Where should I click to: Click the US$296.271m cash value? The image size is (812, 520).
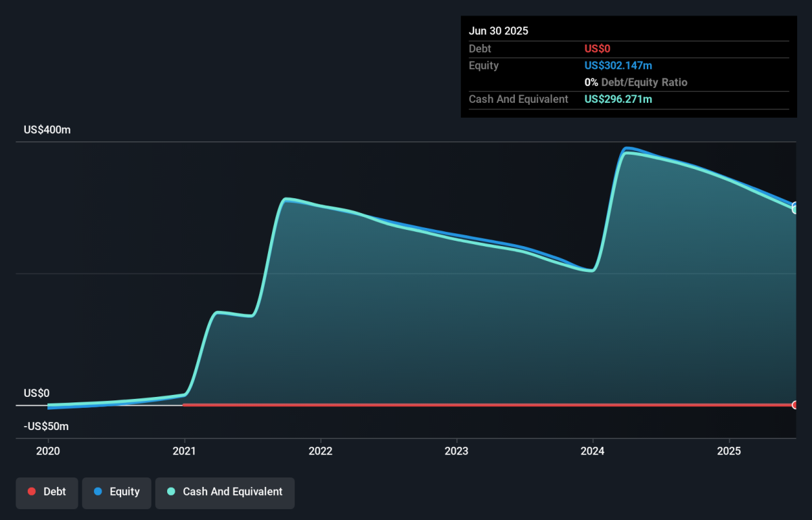pyautogui.click(x=618, y=99)
